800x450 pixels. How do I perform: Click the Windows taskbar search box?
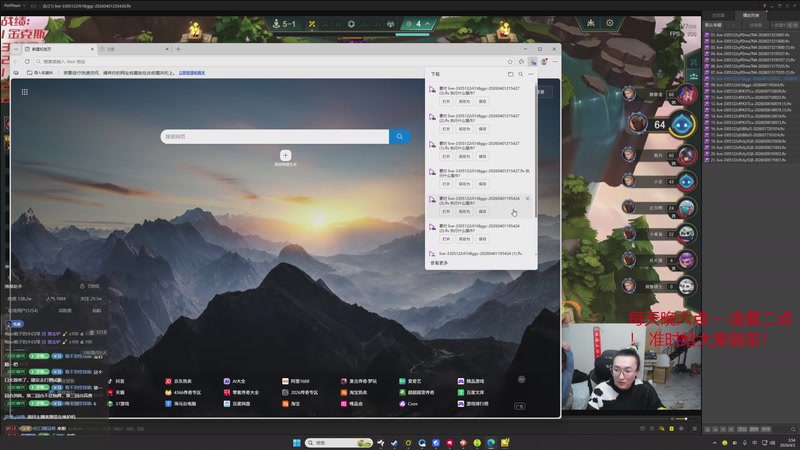click(x=339, y=443)
